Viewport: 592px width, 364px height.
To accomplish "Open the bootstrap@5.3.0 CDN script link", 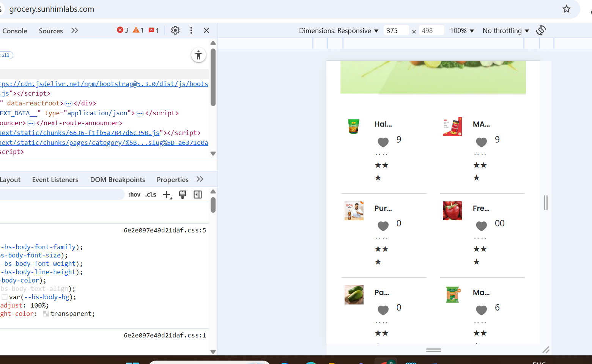I will coord(104,84).
